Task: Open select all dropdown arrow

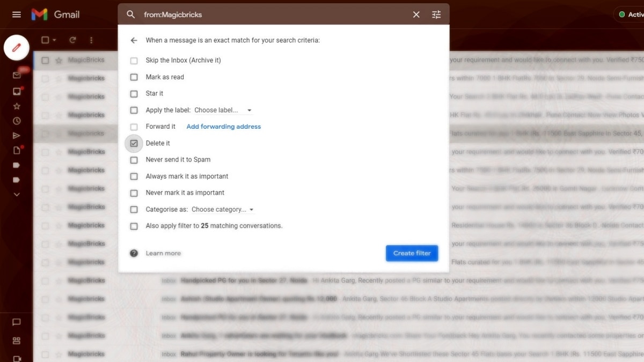Action: click(x=55, y=40)
